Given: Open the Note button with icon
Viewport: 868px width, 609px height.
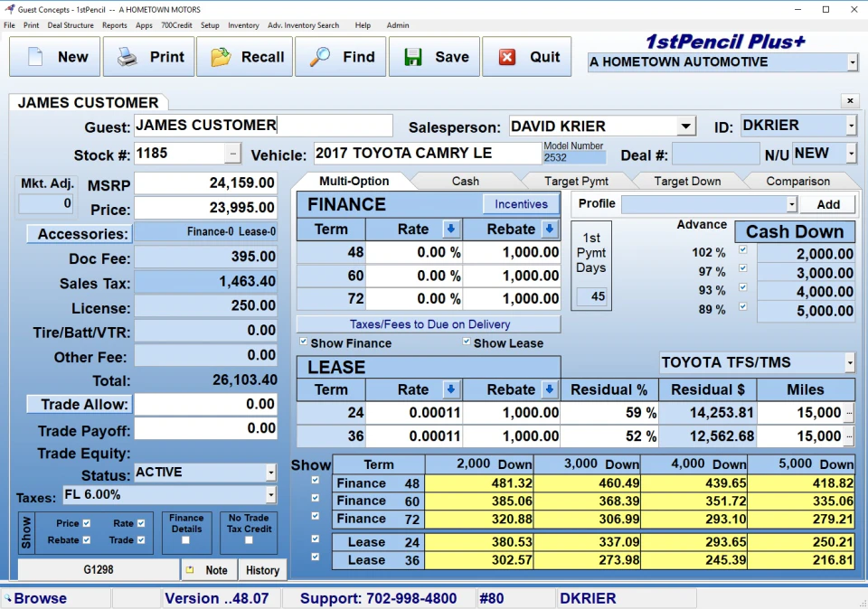Looking at the screenshot, I should pyautogui.click(x=208, y=570).
